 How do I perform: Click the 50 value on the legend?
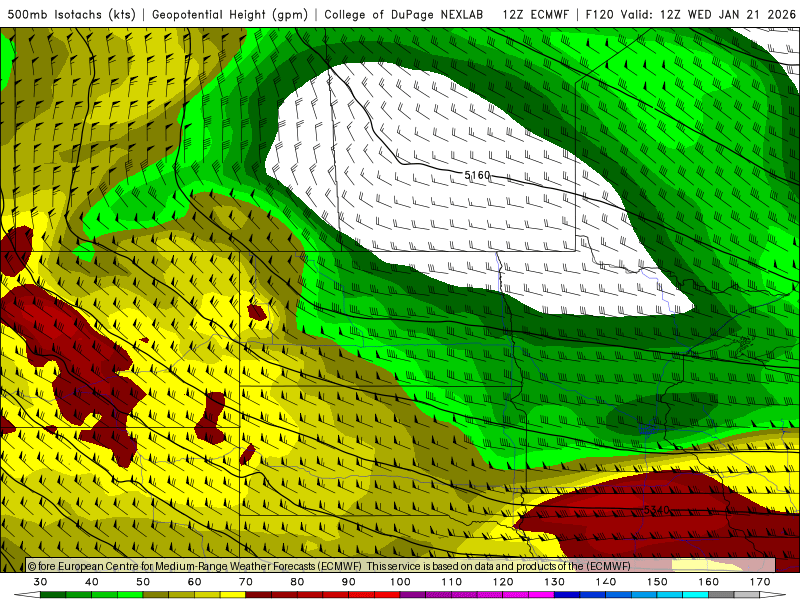pyautogui.click(x=143, y=582)
